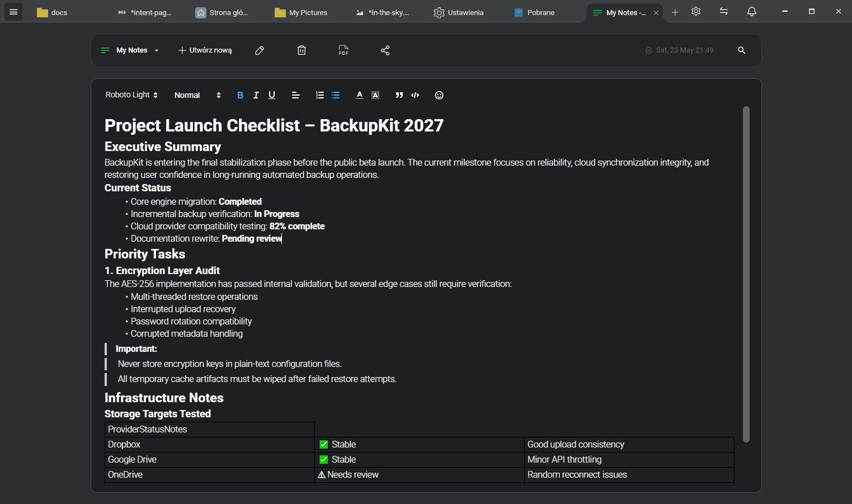Click the 1. Encryption Layer Audit heading
Image resolution: width=852 pixels, height=504 pixels.
coord(162,271)
